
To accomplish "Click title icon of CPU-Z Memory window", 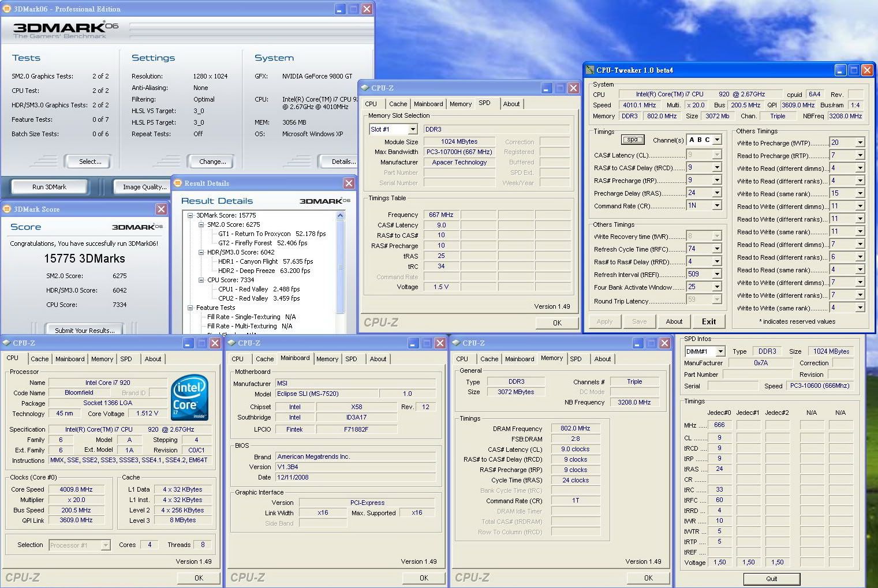I will point(456,343).
